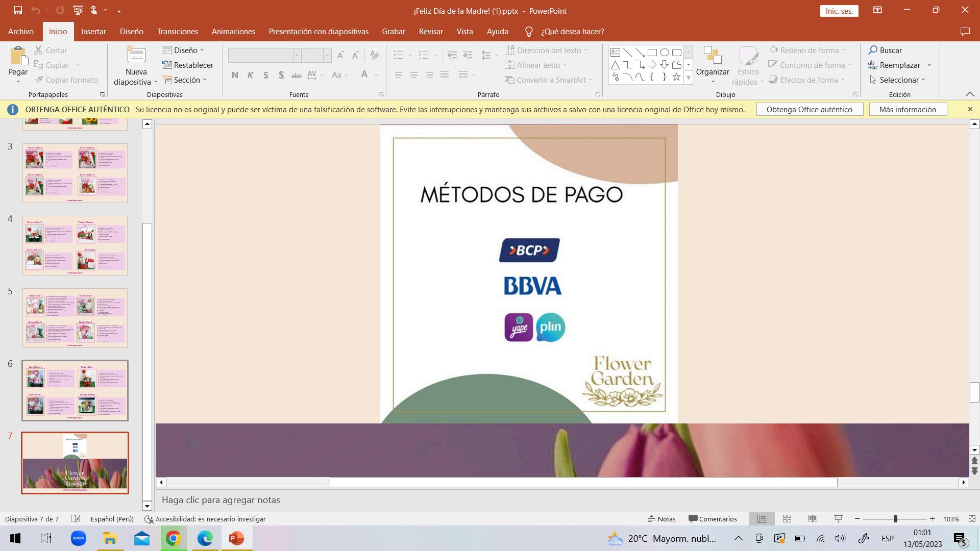Open the Insertar ribbon tab

[93, 32]
